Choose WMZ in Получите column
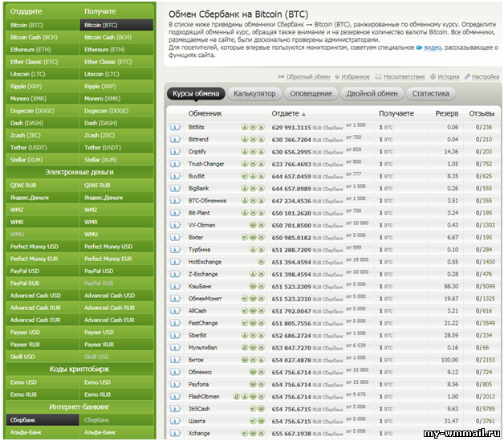Screen dimensions: 504x441 116,210
